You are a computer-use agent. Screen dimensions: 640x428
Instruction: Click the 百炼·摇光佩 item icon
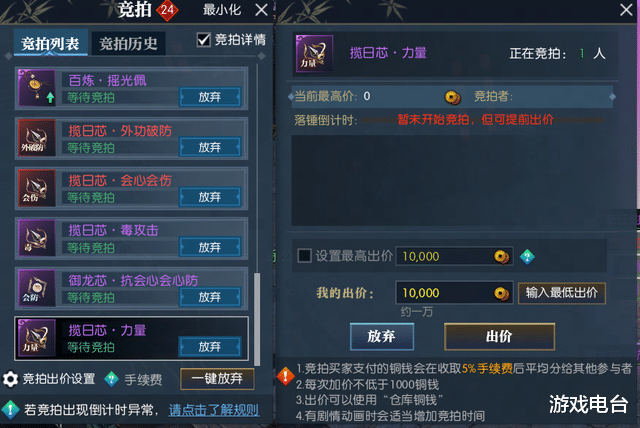37,88
